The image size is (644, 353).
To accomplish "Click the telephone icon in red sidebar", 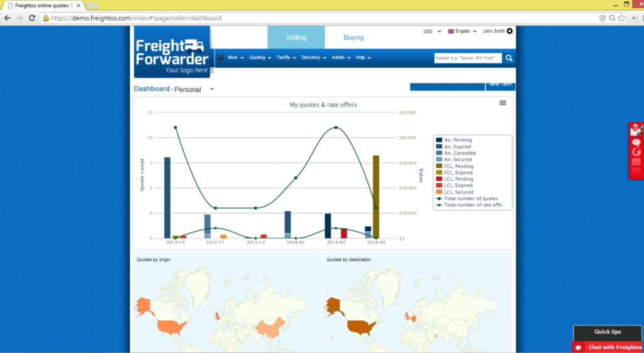I will tap(636, 171).
